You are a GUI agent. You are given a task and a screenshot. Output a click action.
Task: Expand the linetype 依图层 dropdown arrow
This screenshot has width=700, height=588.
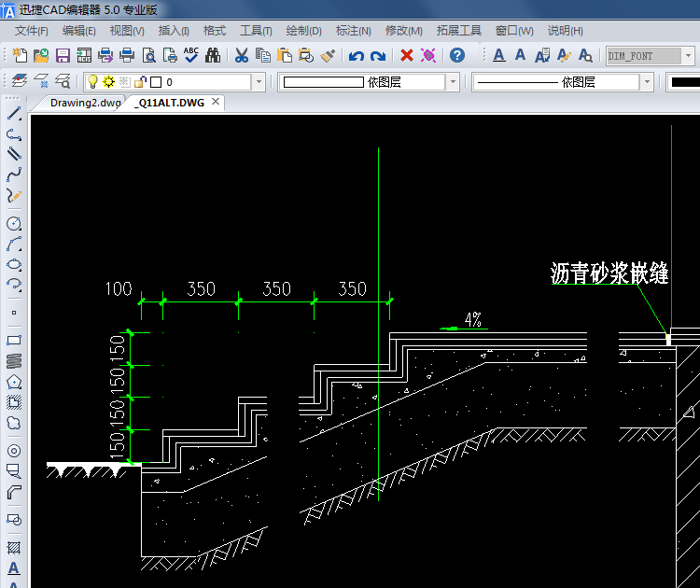647,82
